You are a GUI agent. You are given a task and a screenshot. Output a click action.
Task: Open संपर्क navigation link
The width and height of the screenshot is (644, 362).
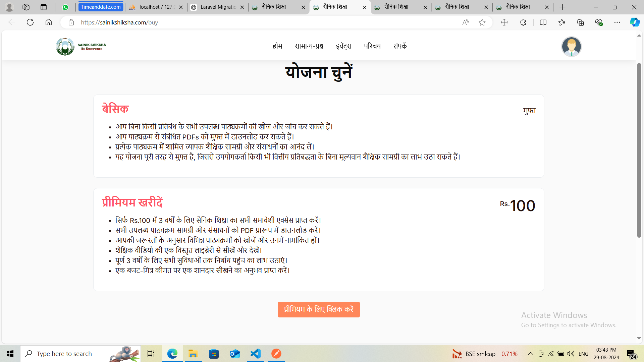pyautogui.click(x=400, y=46)
